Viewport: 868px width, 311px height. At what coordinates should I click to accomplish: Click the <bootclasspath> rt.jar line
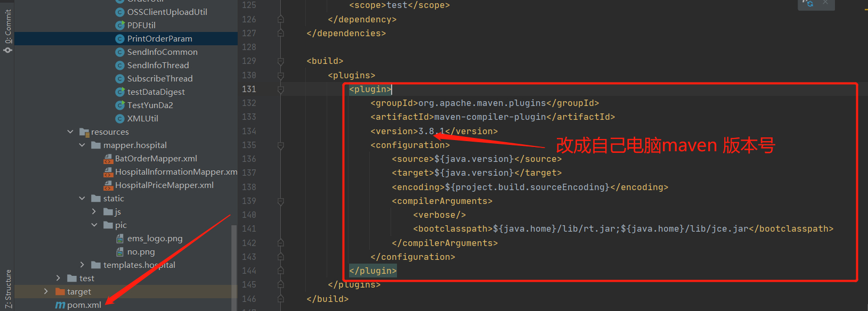(x=623, y=228)
